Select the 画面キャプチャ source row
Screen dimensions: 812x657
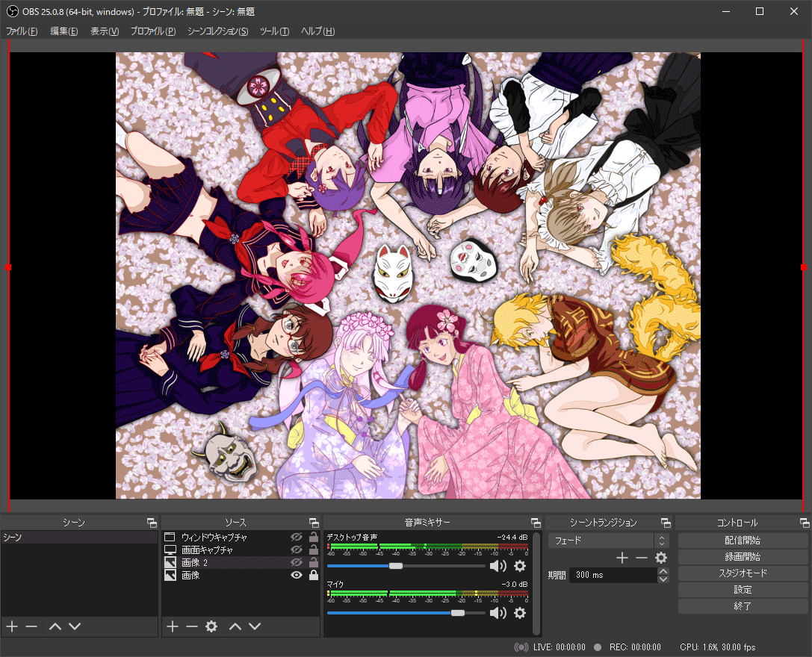click(241, 549)
